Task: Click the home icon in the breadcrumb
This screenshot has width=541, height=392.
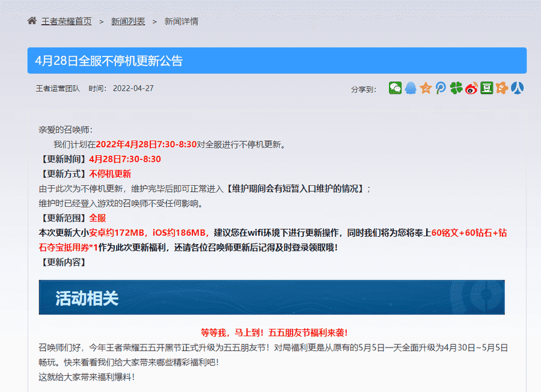Action: 32,20
